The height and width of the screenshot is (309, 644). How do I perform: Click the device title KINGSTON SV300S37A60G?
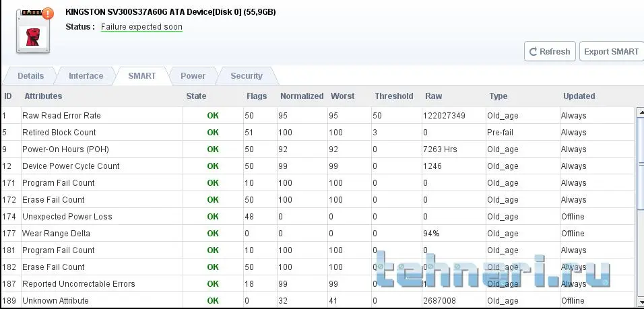click(x=170, y=12)
